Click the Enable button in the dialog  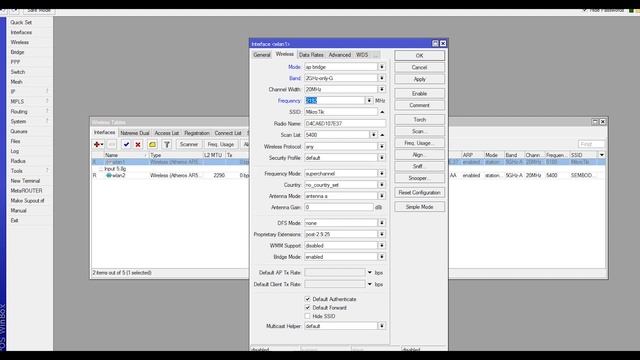click(x=420, y=93)
